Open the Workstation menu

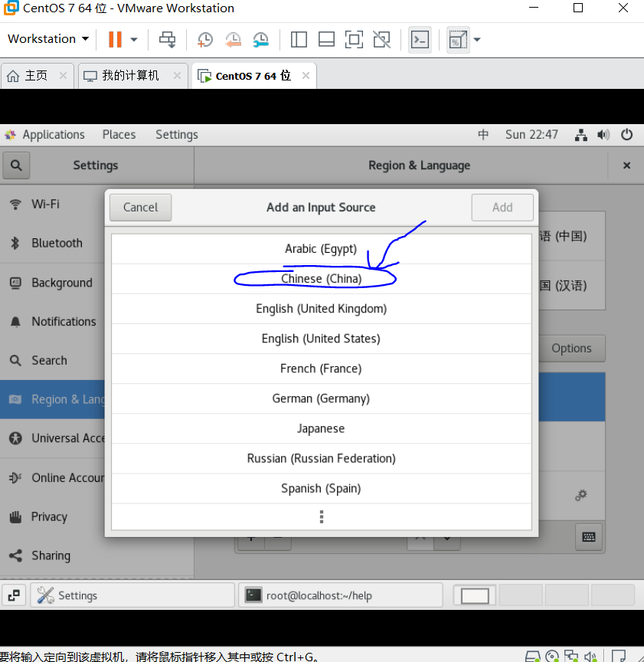tap(48, 39)
